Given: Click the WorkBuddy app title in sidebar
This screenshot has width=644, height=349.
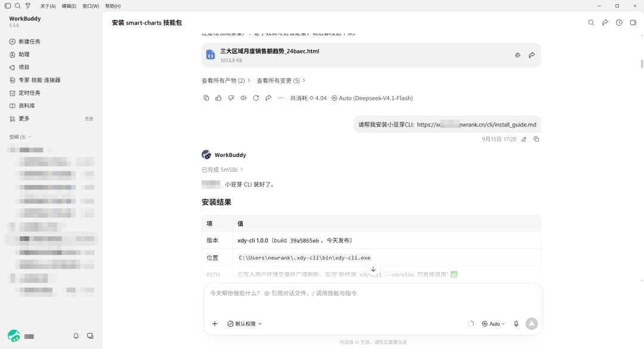Looking at the screenshot, I should (x=25, y=18).
